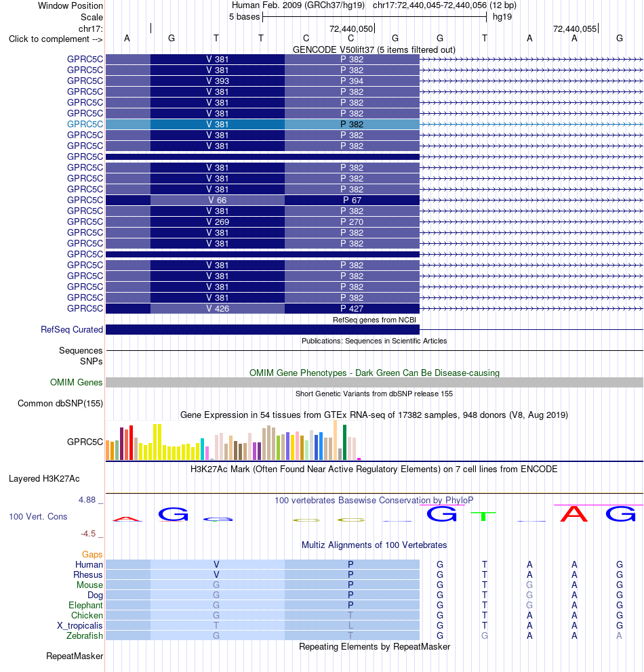Click GPRC5C label of the V 66 row

coord(85,200)
